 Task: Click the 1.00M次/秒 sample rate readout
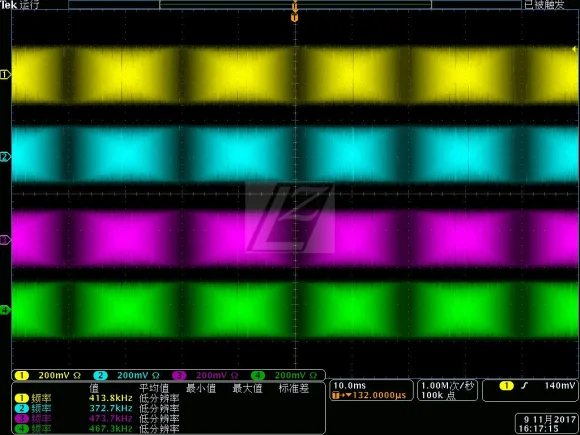tap(447, 385)
